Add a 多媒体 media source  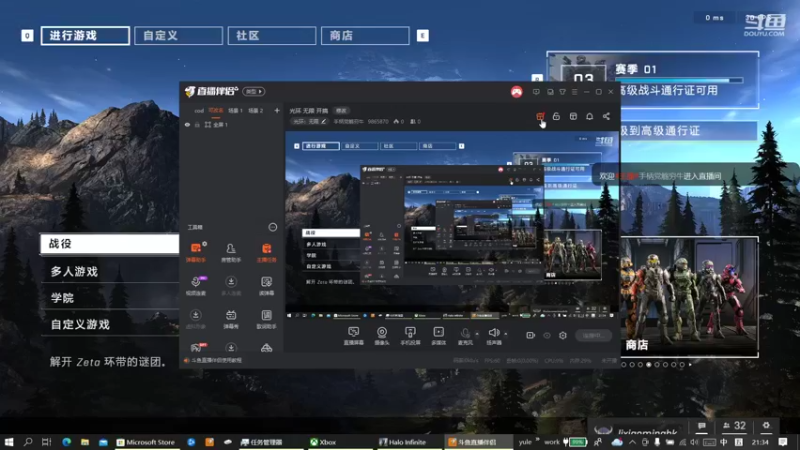pyautogui.click(x=438, y=336)
